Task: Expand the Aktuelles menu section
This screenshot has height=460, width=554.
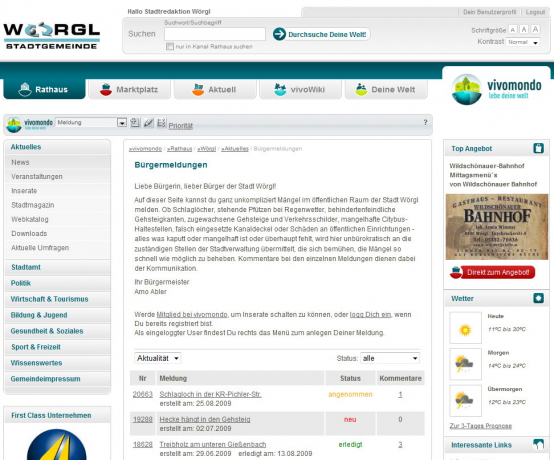Action: tap(57, 147)
